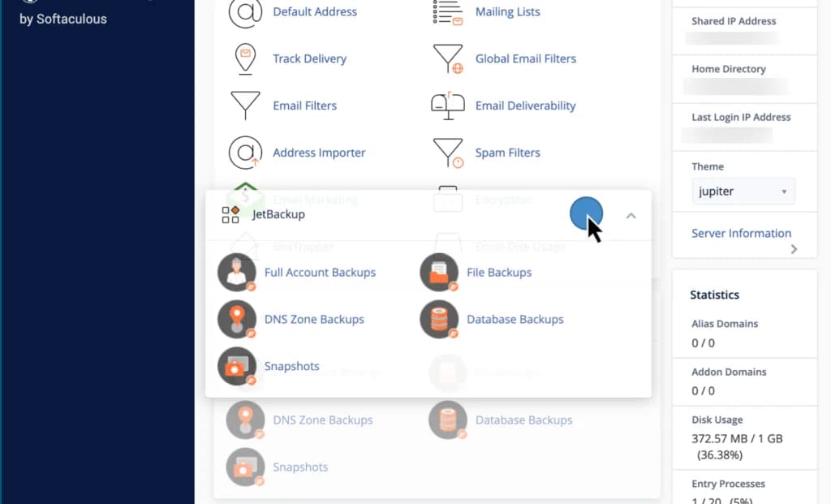The image size is (831, 504).
Task: Click the Softaculous branding text
Action: (62, 19)
